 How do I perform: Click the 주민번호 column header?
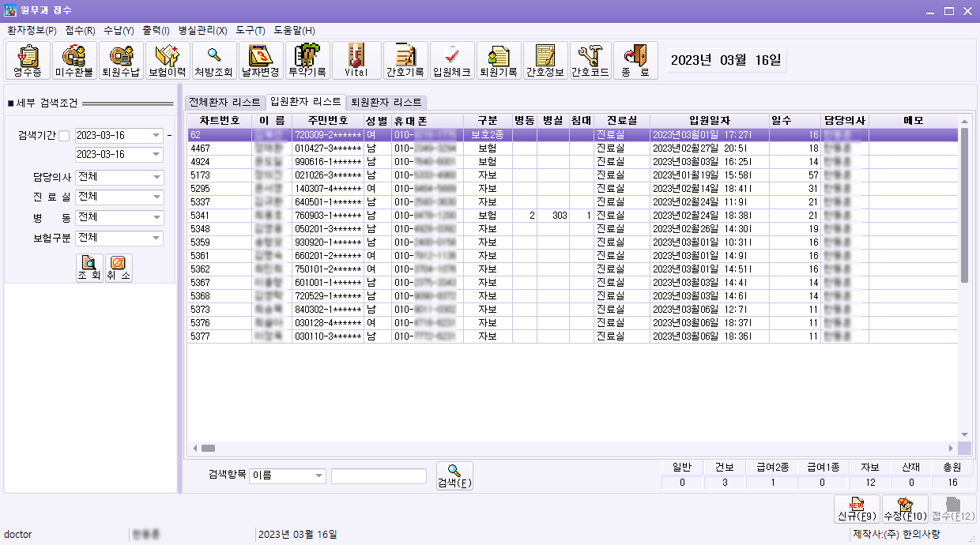tap(327, 121)
